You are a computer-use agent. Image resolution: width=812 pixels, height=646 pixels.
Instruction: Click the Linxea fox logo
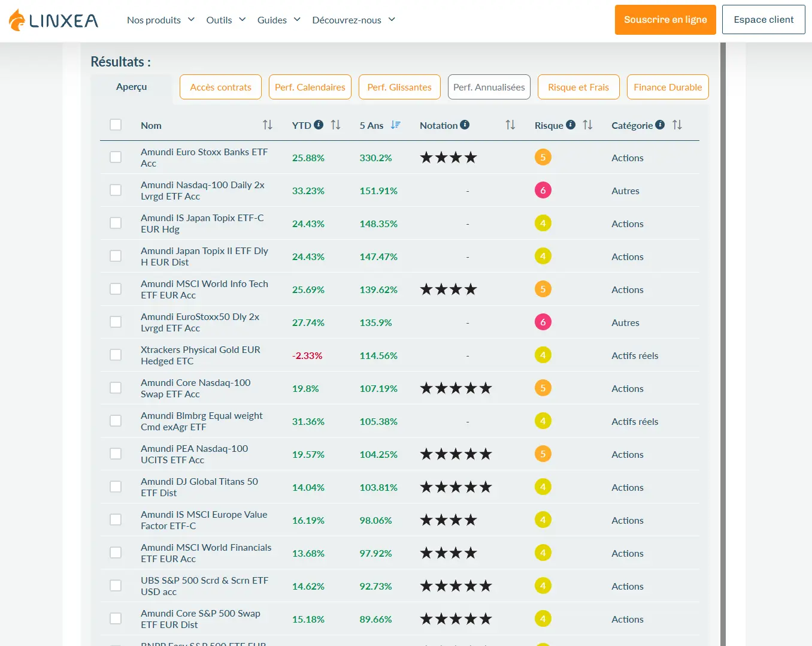coord(53,20)
